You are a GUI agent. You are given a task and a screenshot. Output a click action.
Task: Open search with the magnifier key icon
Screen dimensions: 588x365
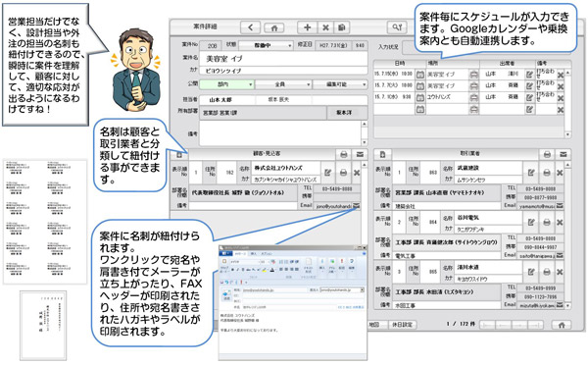coord(397,27)
